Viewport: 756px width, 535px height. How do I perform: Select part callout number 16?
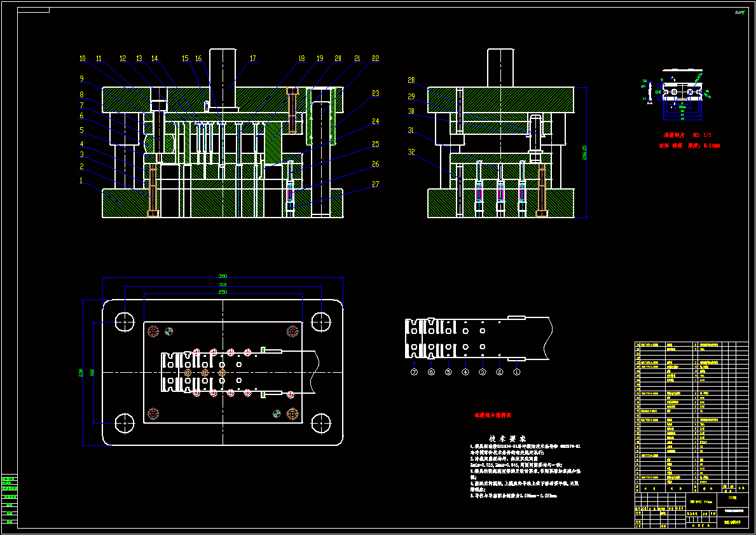(x=198, y=59)
